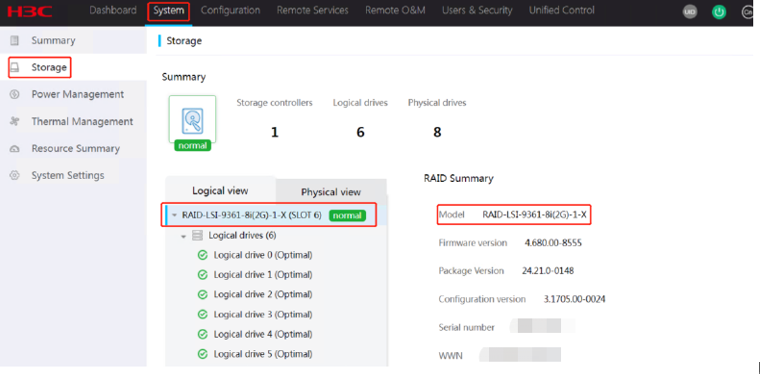Open the Users & Security menu
Screen dimensions: 760x374
[x=477, y=11]
